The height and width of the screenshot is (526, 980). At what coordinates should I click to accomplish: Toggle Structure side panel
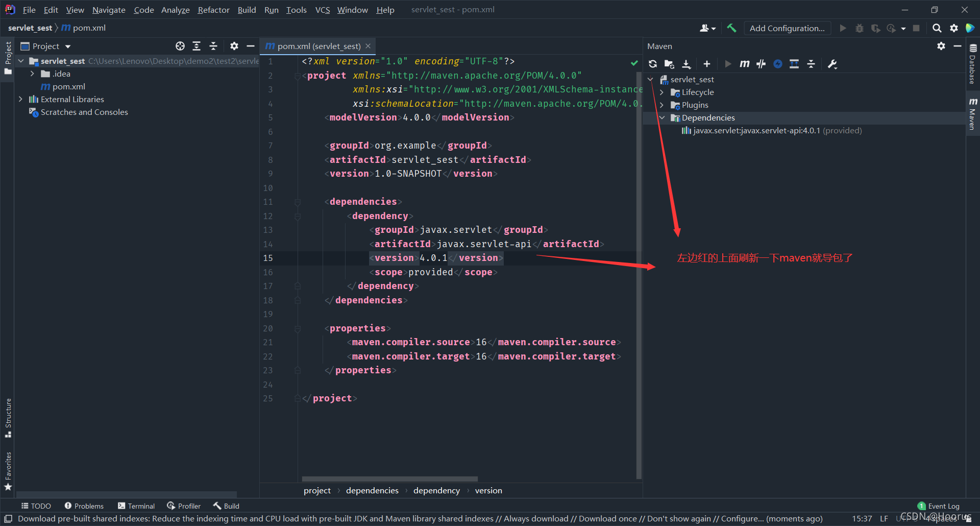tap(8, 418)
